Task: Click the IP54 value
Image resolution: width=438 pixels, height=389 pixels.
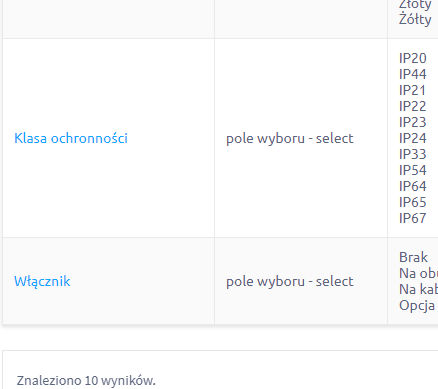Action: pos(413,170)
